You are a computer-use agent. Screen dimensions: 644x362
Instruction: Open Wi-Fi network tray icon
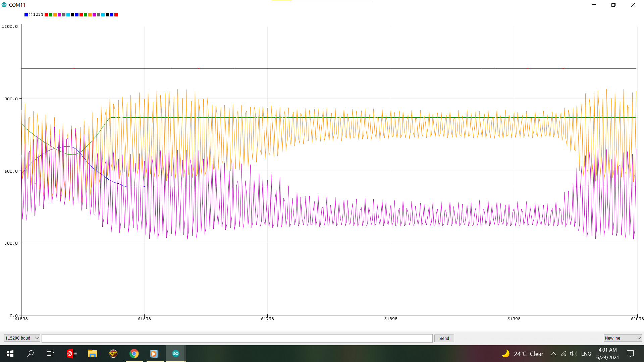point(563,354)
